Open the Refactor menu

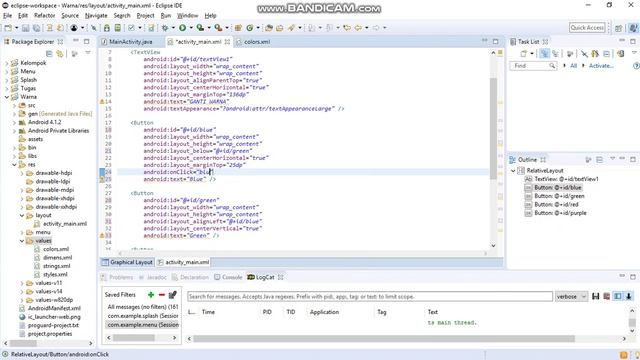(x=44, y=16)
